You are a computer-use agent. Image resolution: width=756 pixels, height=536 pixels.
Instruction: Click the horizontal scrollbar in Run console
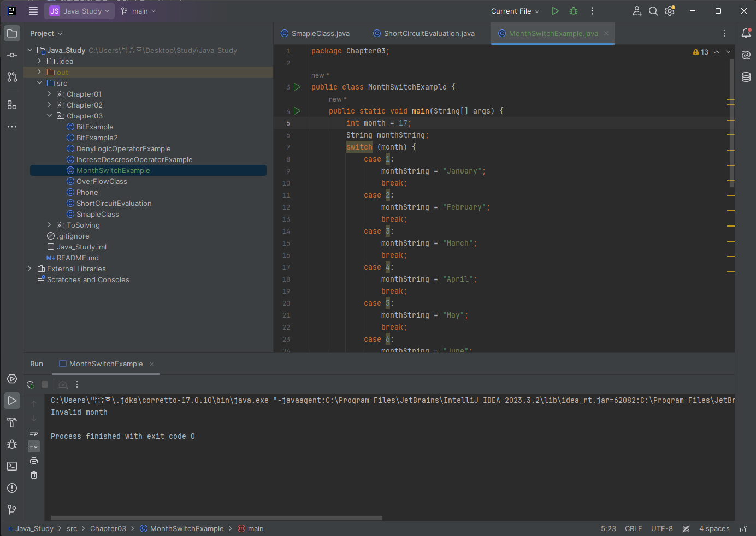pos(217,517)
